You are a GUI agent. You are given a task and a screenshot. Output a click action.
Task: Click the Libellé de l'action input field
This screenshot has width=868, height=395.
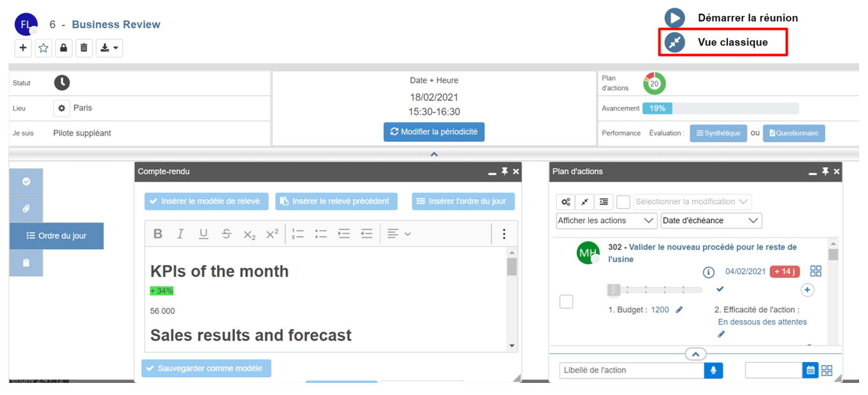[x=631, y=370]
